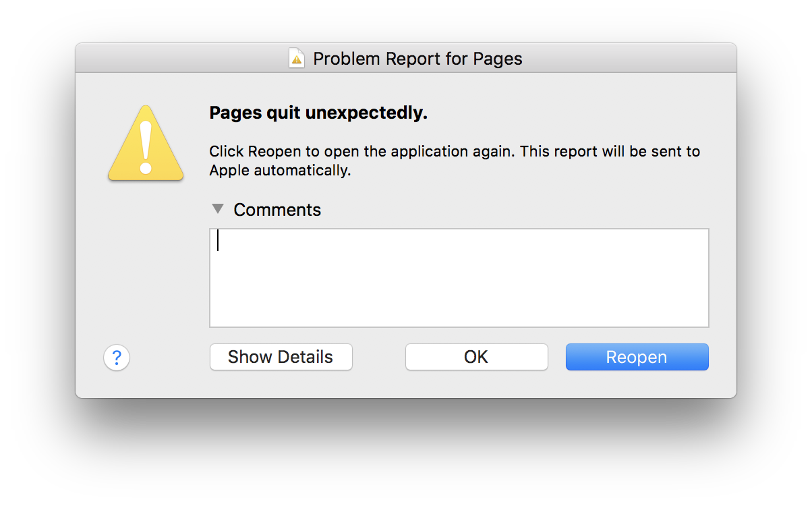Focus the Comments text field

pos(459,278)
